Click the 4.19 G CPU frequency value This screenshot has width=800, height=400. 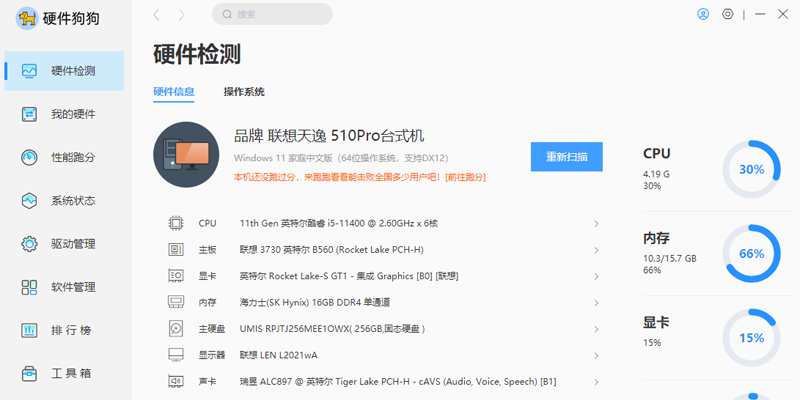656,174
